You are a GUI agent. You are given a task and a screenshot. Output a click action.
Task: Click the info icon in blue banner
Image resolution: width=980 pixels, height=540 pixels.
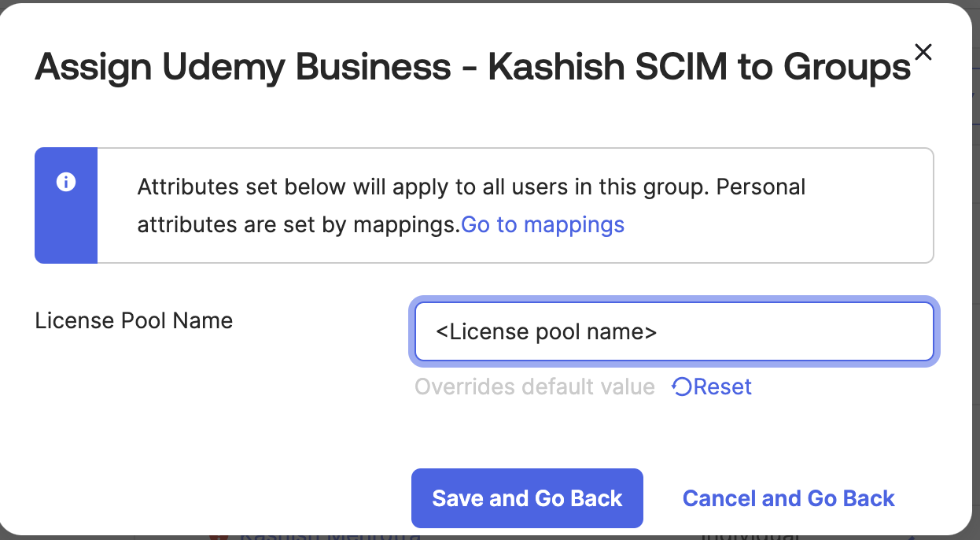[x=66, y=183]
